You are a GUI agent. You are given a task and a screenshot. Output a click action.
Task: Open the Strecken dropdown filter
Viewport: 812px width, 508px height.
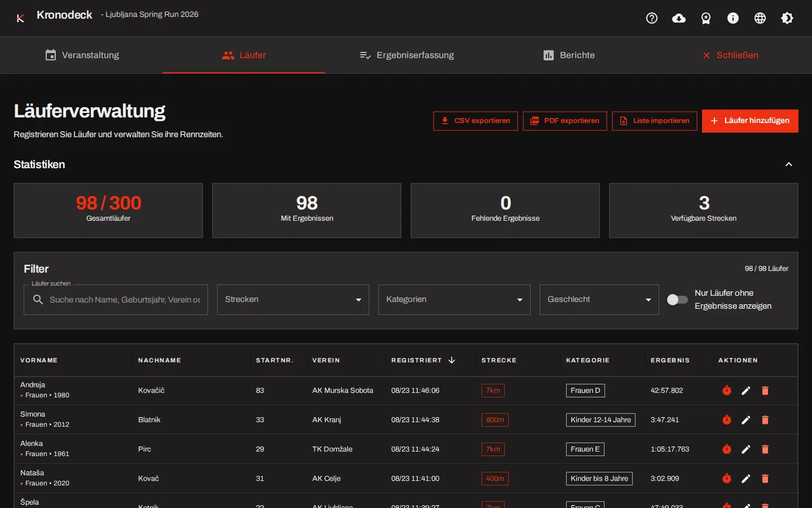pyautogui.click(x=293, y=300)
